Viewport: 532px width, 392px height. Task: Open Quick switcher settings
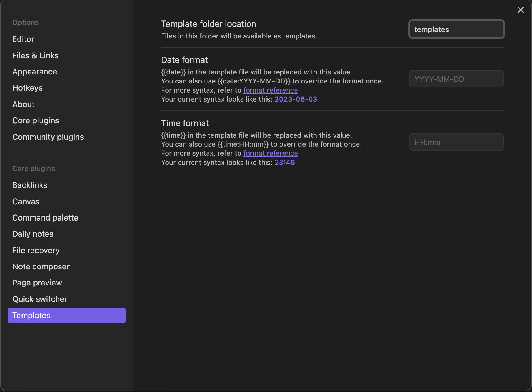pos(40,299)
